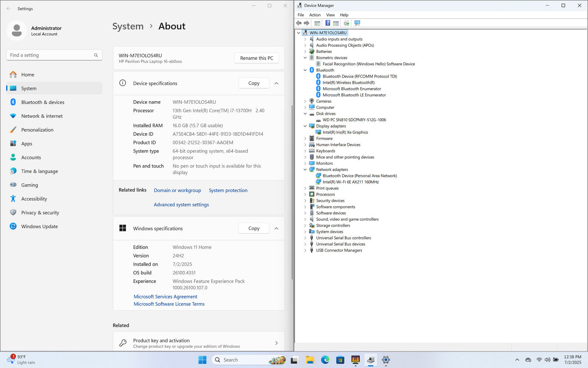Open the View menu in Device Manager

click(330, 15)
